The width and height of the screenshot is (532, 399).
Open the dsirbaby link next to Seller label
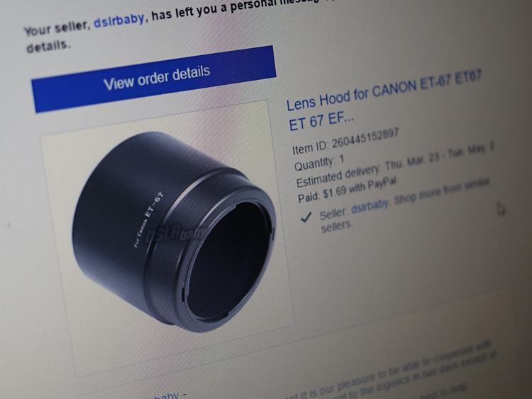coord(370,206)
